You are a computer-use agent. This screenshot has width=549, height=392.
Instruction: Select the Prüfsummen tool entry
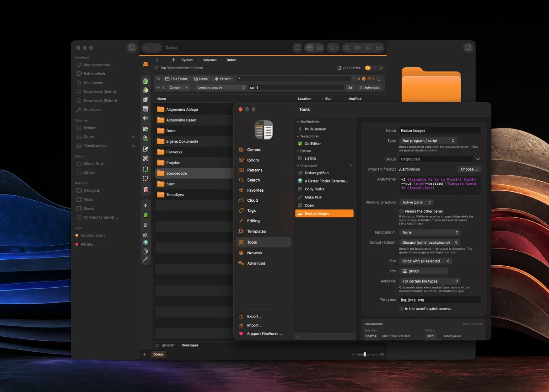tap(324, 129)
